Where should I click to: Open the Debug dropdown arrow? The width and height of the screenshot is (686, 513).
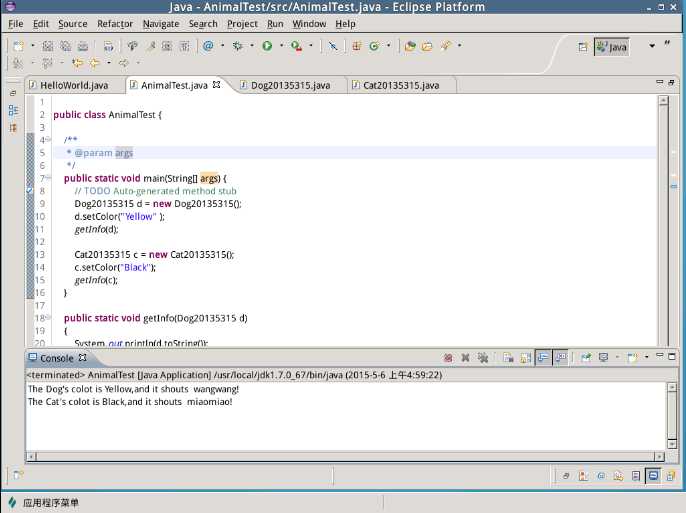coord(252,45)
